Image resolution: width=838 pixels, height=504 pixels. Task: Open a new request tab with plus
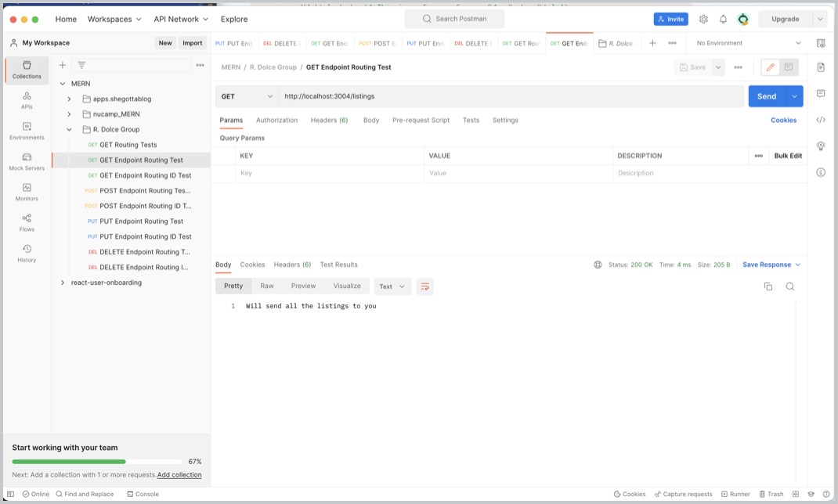(x=652, y=43)
